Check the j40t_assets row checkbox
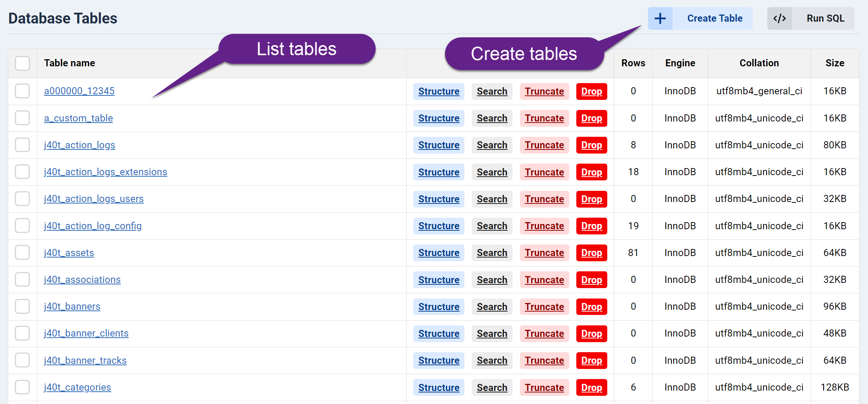Image resolution: width=868 pixels, height=404 pixels. coord(22,252)
